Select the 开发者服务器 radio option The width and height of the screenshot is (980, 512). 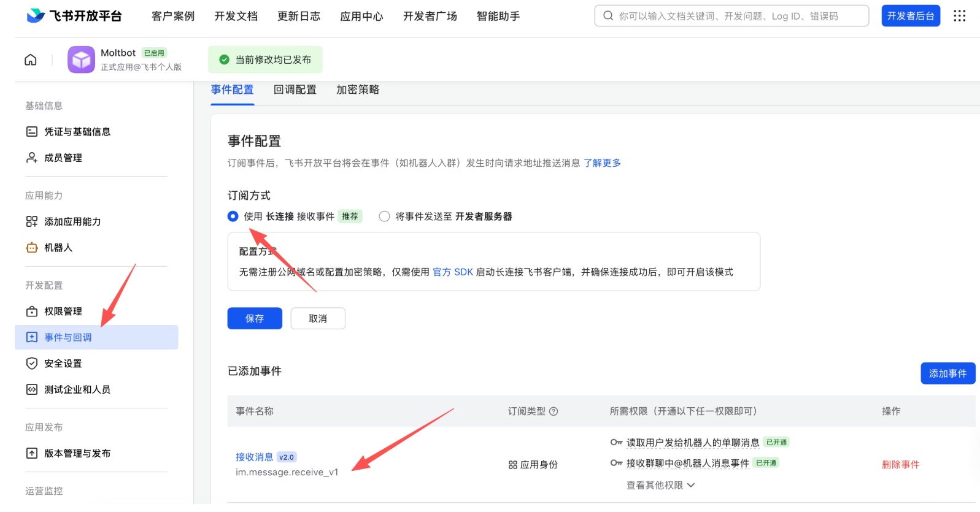point(385,216)
